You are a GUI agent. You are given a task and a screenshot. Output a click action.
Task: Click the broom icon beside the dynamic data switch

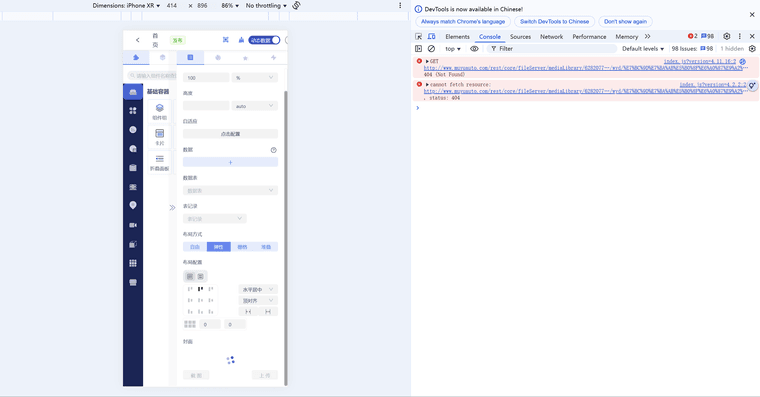(241, 40)
